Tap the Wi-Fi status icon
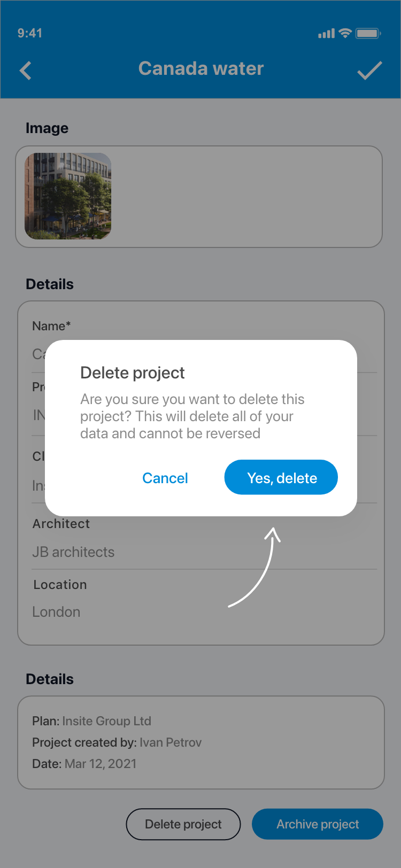The image size is (401, 868). click(x=345, y=33)
